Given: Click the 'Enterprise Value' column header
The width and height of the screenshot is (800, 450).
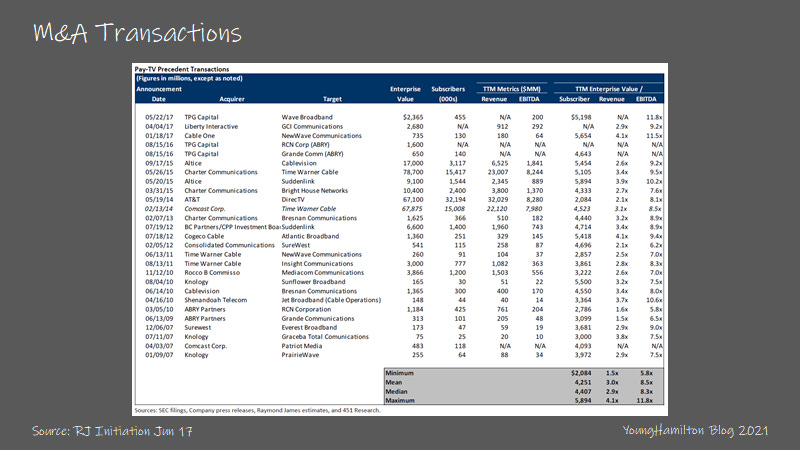Looking at the screenshot, I should (x=405, y=94).
